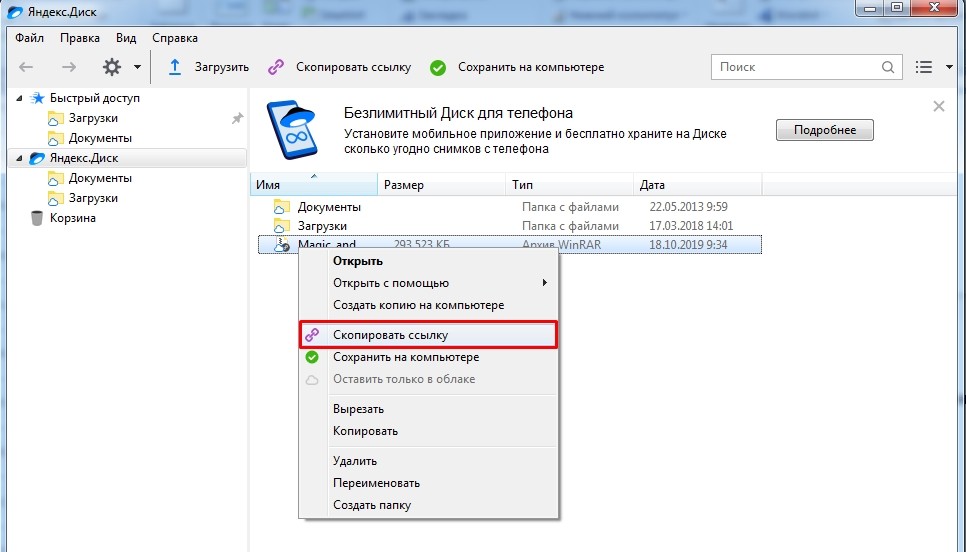Select Загрузки under Быстрый доступ
966x552 pixels.
pyautogui.click(x=93, y=118)
